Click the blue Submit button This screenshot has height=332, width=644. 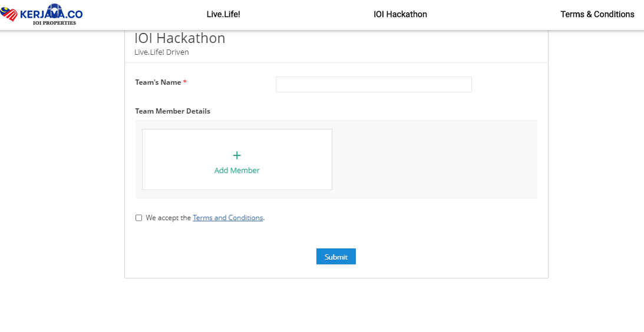click(336, 257)
